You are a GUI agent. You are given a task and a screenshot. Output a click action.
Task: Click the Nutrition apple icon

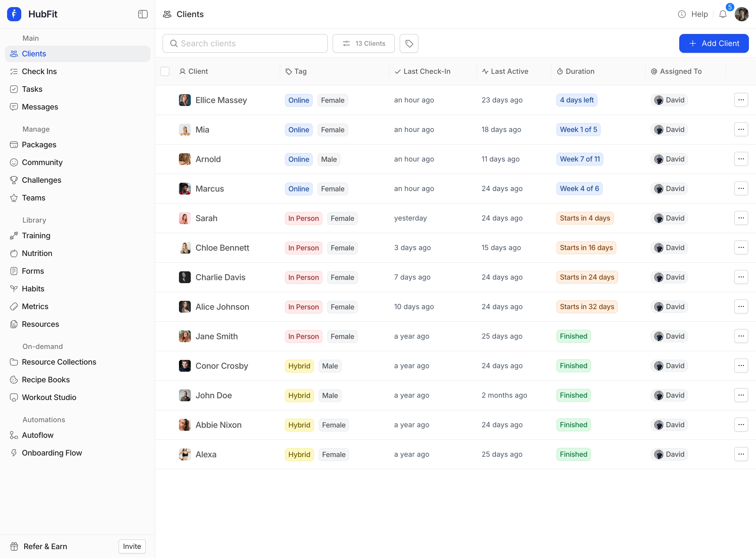[14, 253]
